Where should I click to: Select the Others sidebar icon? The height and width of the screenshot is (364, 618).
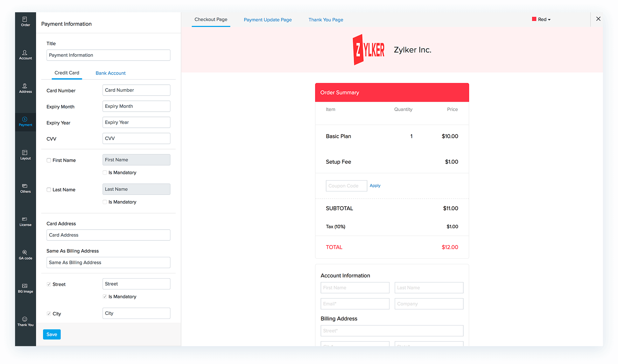[x=25, y=188]
